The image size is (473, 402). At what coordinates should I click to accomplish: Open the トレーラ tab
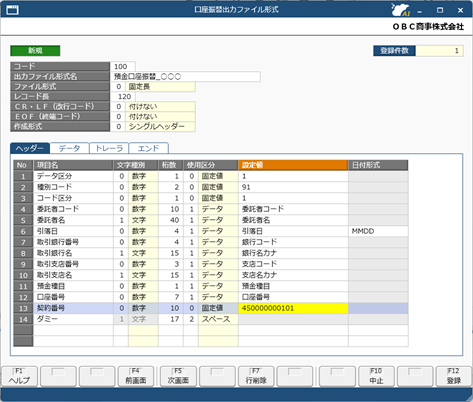point(109,148)
